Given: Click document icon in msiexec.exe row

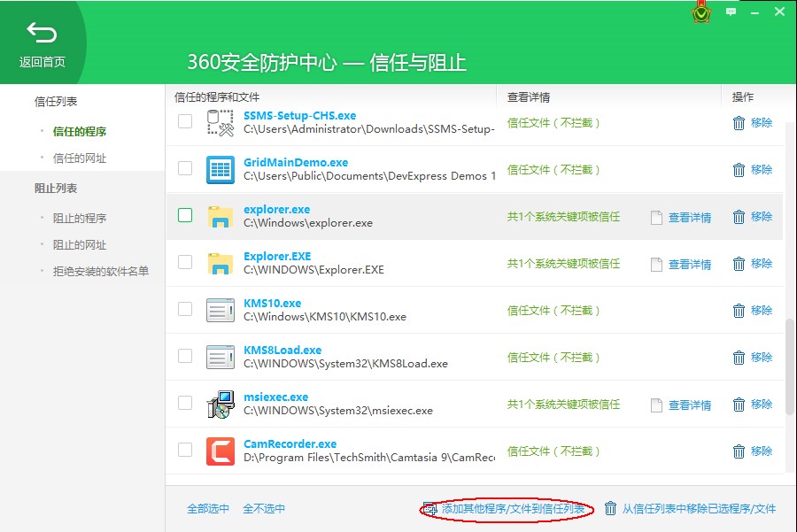Looking at the screenshot, I should pos(657,405).
